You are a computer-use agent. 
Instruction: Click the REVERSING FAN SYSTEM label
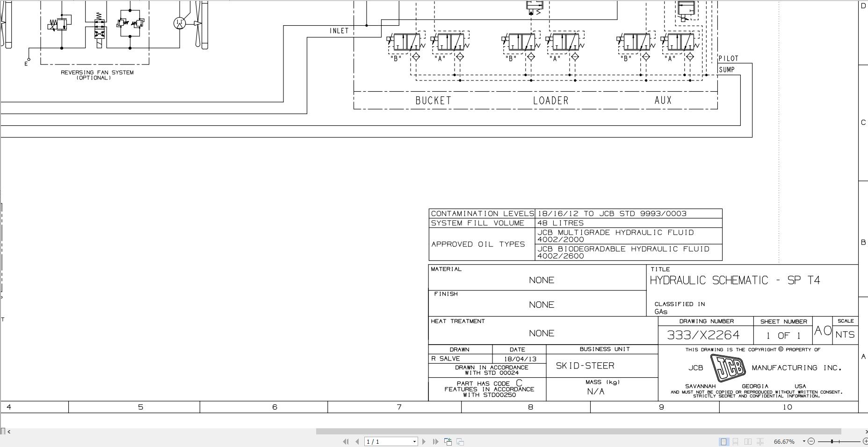(97, 72)
